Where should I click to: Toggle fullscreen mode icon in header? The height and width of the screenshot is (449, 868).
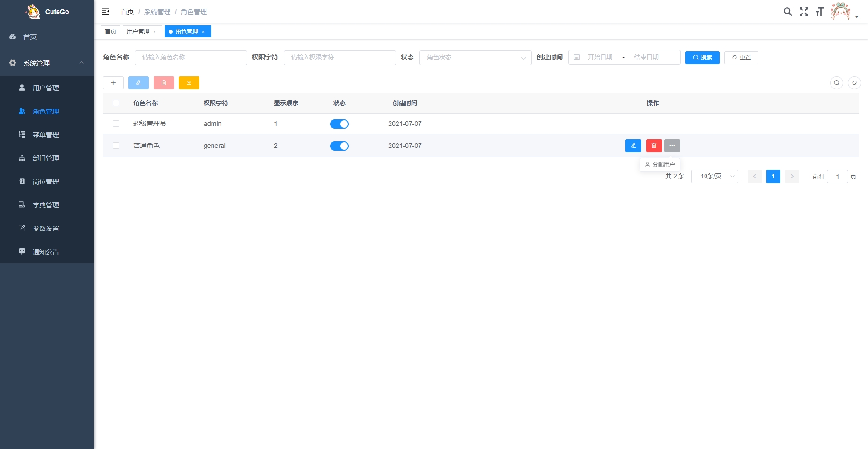[804, 12]
